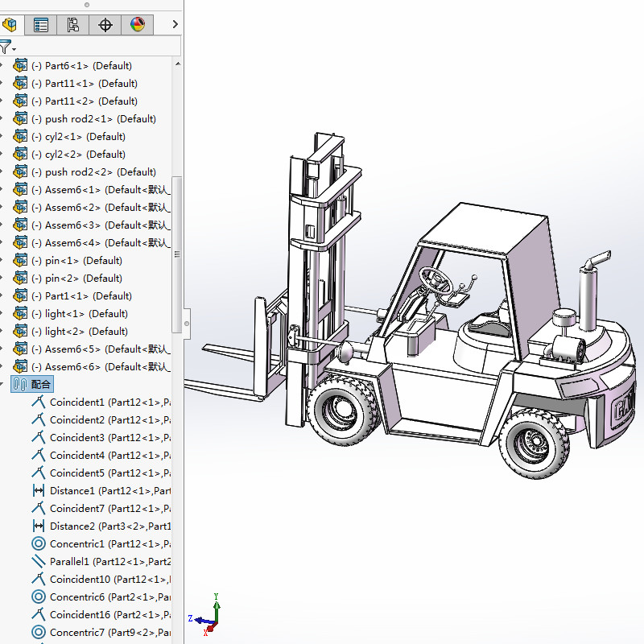The width and height of the screenshot is (644, 644).
Task: Click the forklift steering wheel in viewport
Action: 436,280
